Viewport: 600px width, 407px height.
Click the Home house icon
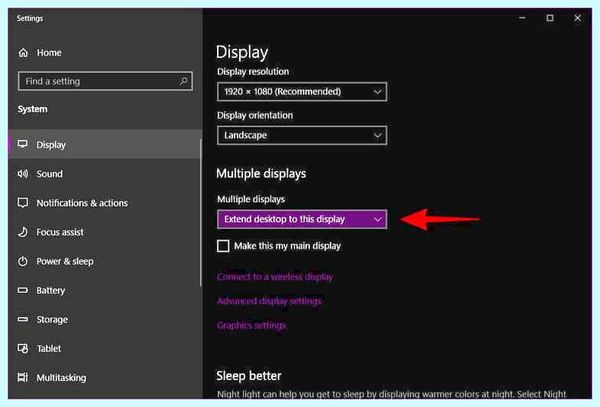(x=23, y=52)
